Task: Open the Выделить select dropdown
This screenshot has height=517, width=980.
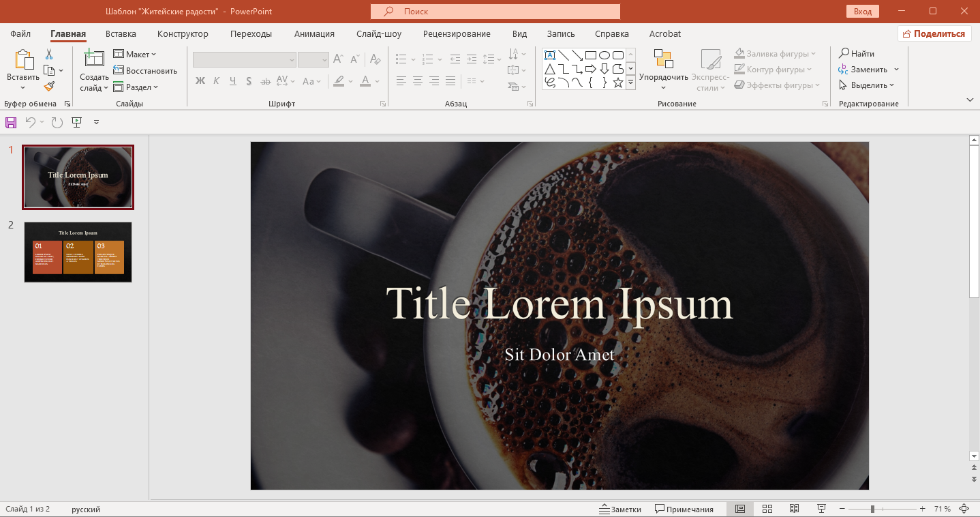Action: pyautogui.click(x=866, y=85)
